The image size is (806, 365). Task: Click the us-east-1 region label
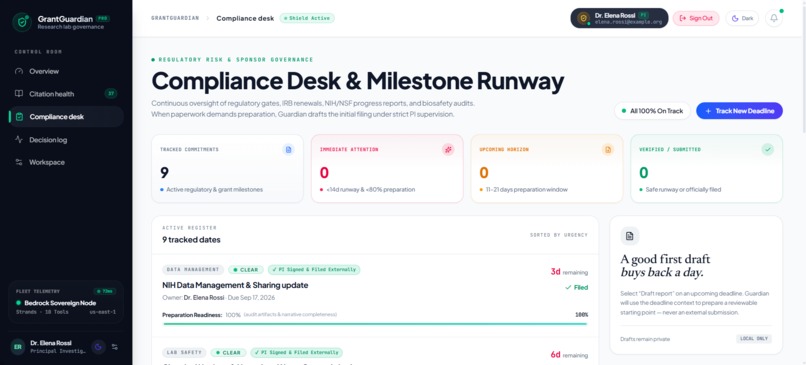click(102, 312)
